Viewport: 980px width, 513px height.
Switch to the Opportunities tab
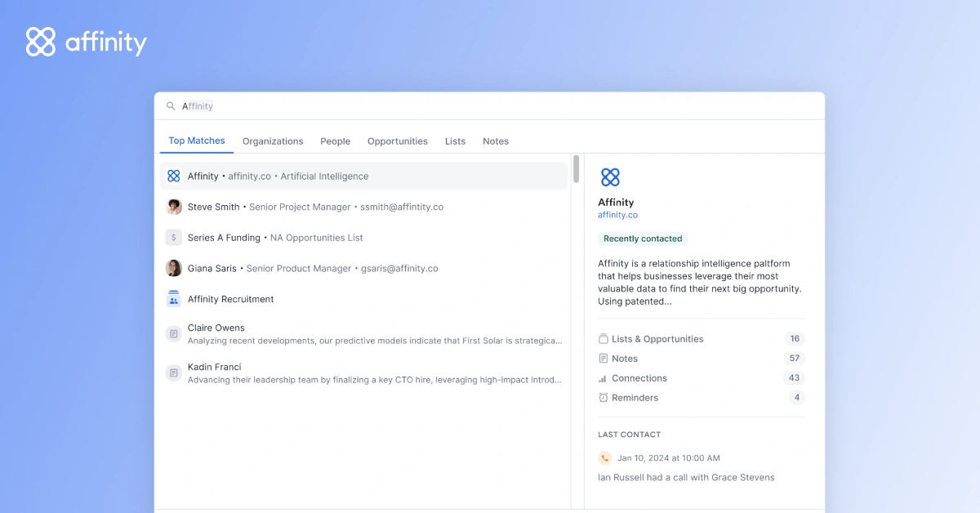point(398,141)
